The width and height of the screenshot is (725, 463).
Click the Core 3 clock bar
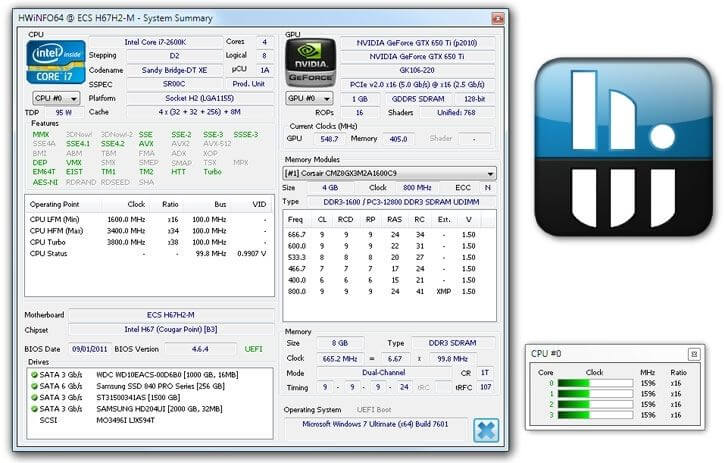(x=593, y=415)
